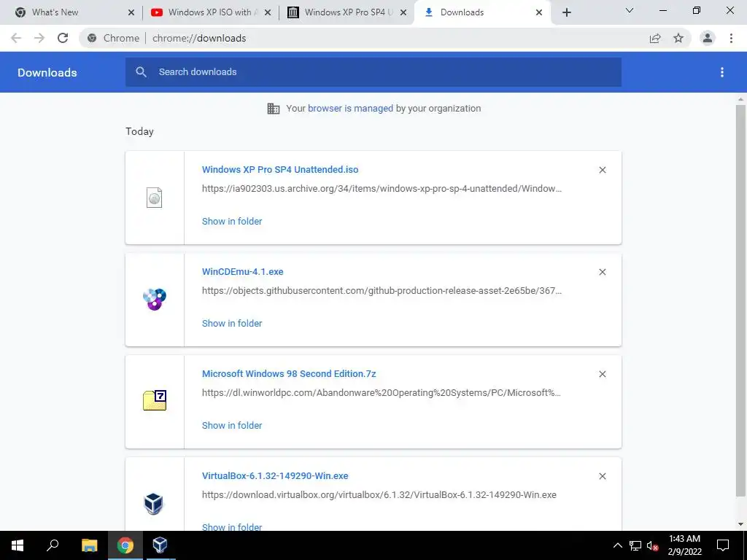Viewport: 747px width, 560px height.
Task: Show Windows 98 Second Edition.7z in folder
Action: tap(232, 425)
